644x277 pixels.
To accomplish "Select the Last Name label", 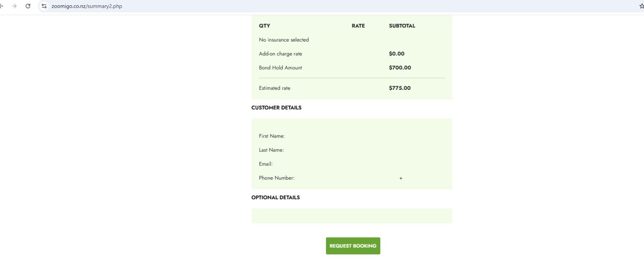I will pos(271,150).
